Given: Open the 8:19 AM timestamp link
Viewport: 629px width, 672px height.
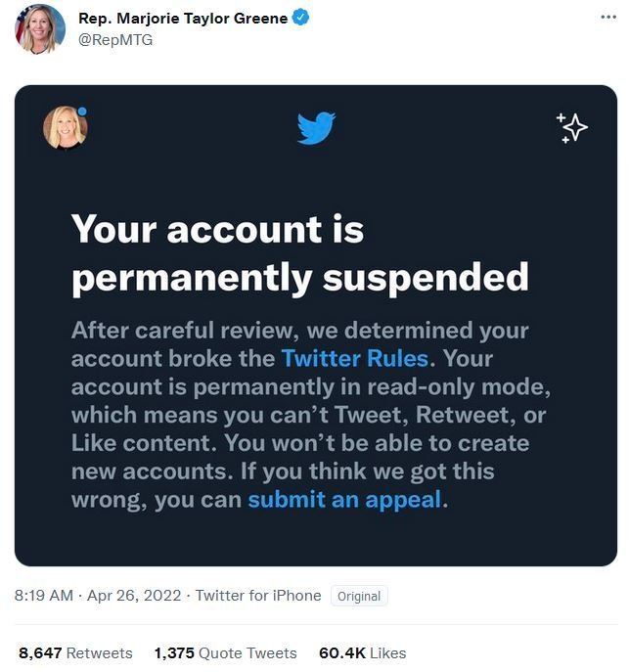Looking at the screenshot, I should [44, 596].
